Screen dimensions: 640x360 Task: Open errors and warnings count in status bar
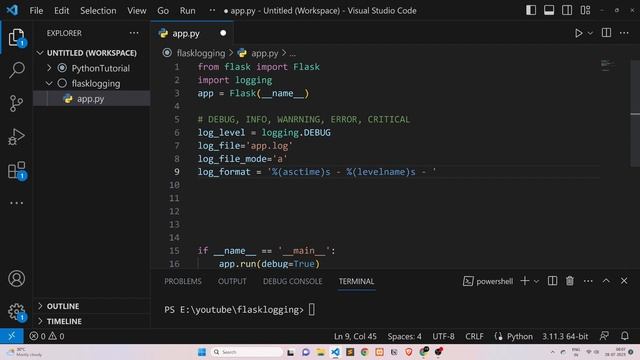pos(47,336)
